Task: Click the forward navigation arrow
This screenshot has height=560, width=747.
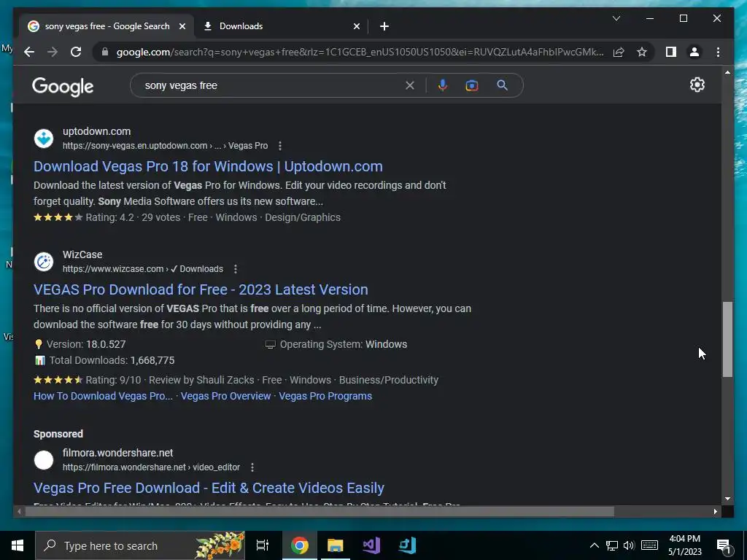Action: click(x=53, y=52)
